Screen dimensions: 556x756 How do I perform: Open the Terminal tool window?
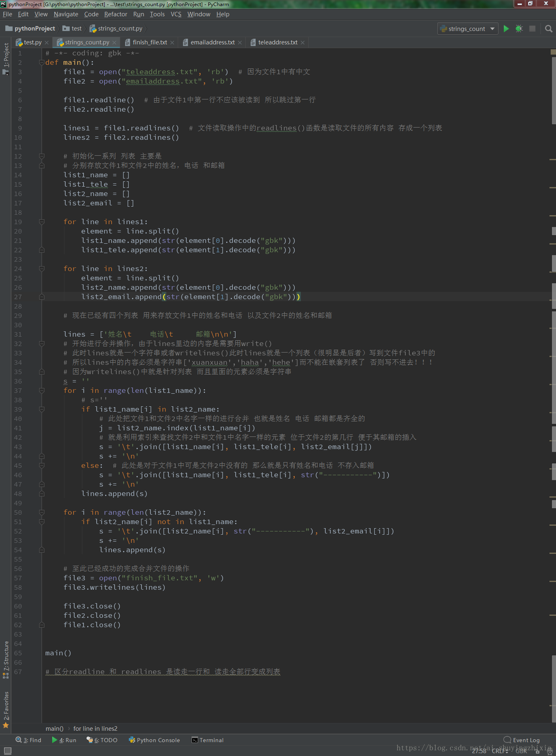[x=207, y=740]
